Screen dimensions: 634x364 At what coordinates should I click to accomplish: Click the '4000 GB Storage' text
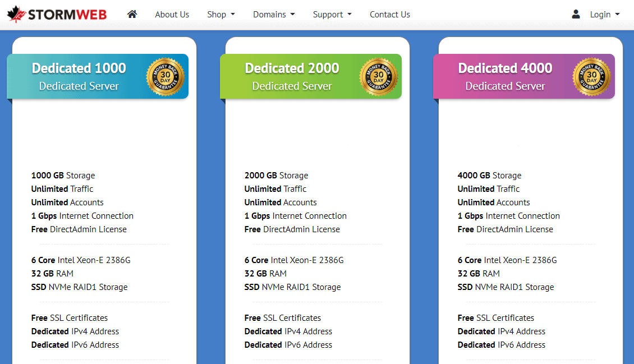(489, 176)
